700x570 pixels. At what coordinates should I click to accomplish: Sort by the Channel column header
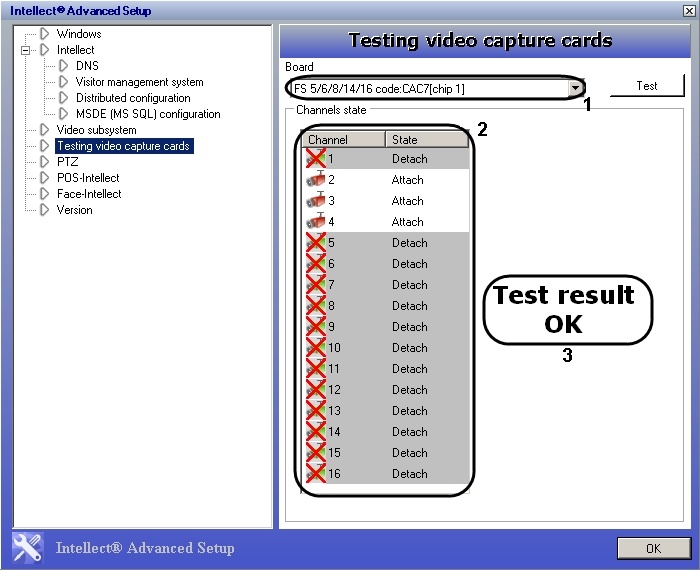pyautogui.click(x=343, y=140)
